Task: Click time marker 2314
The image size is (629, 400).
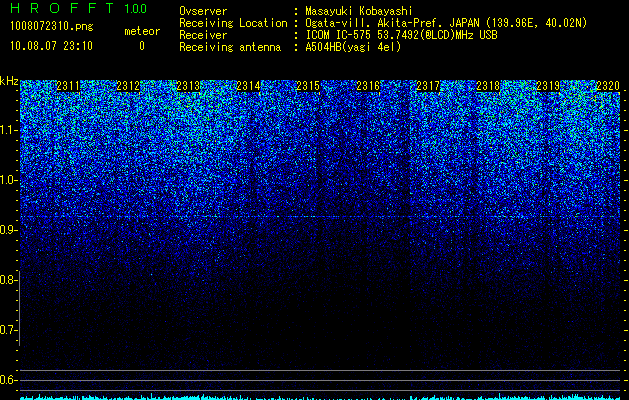Action: point(248,86)
